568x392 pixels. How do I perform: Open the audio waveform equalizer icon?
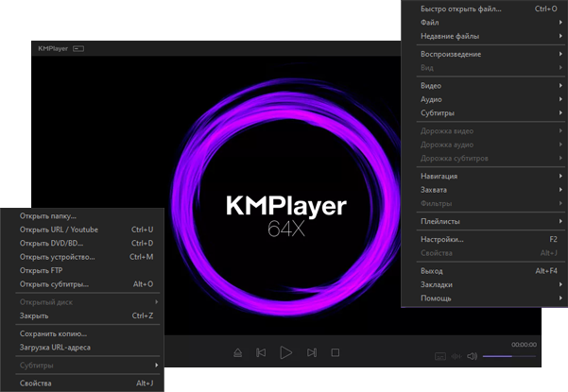pyautogui.click(x=456, y=356)
